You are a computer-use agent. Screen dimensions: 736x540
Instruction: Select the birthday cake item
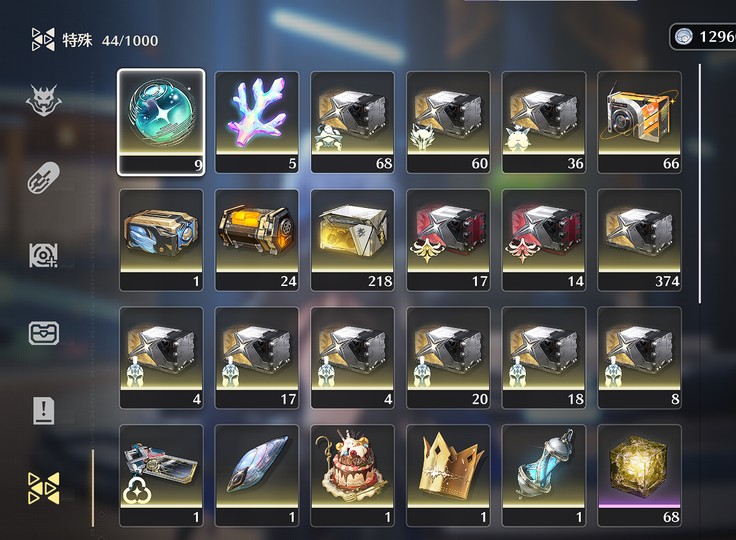[x=353, y=476]
